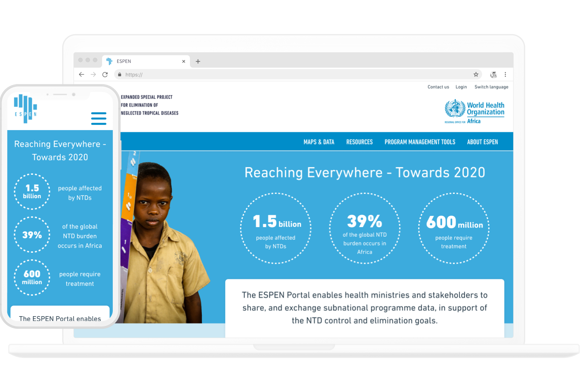This screenshot has height=392, width=588.
Task: Open Switch language option
Action: 491,87
